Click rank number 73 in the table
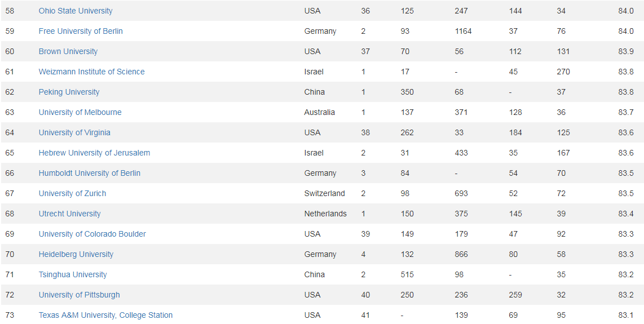 [x=10, y=315]
